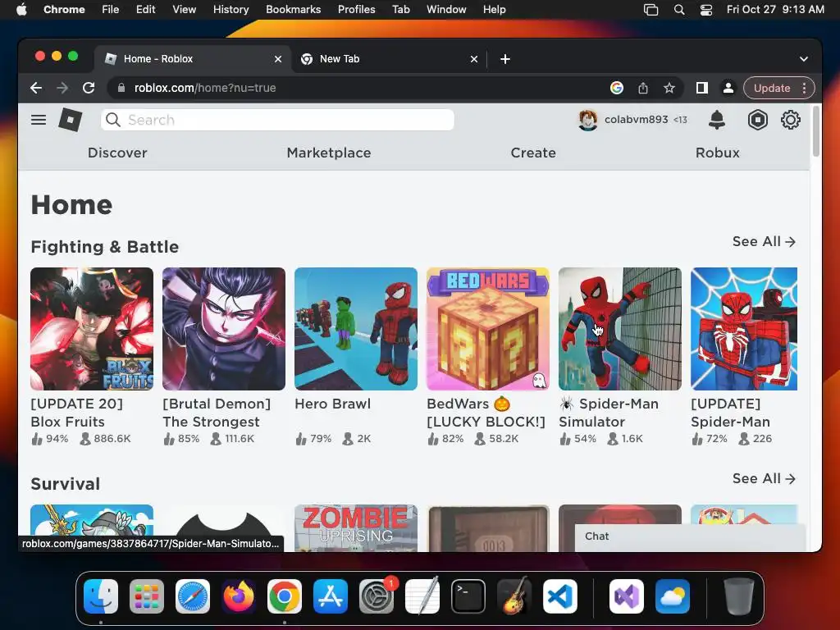
Task: See All Fighting & Battle games
Action: tap(764, 242)
